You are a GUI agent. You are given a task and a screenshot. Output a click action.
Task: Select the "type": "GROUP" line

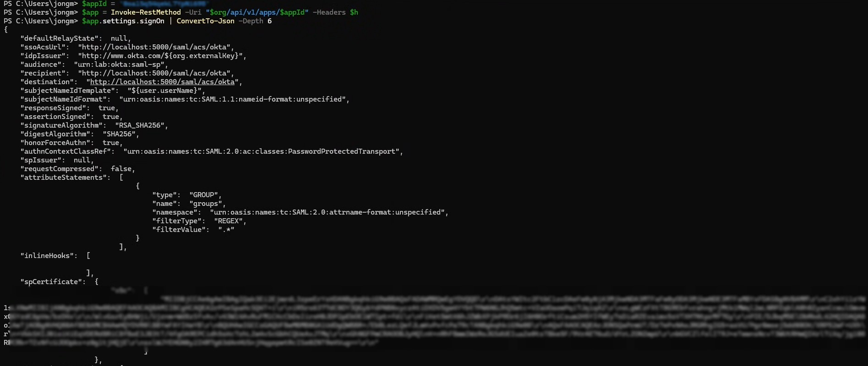187,195
